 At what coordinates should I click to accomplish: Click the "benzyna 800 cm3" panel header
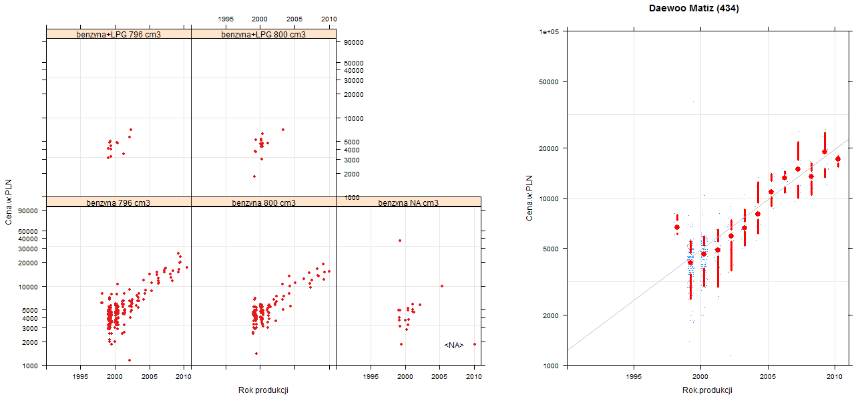264,202
